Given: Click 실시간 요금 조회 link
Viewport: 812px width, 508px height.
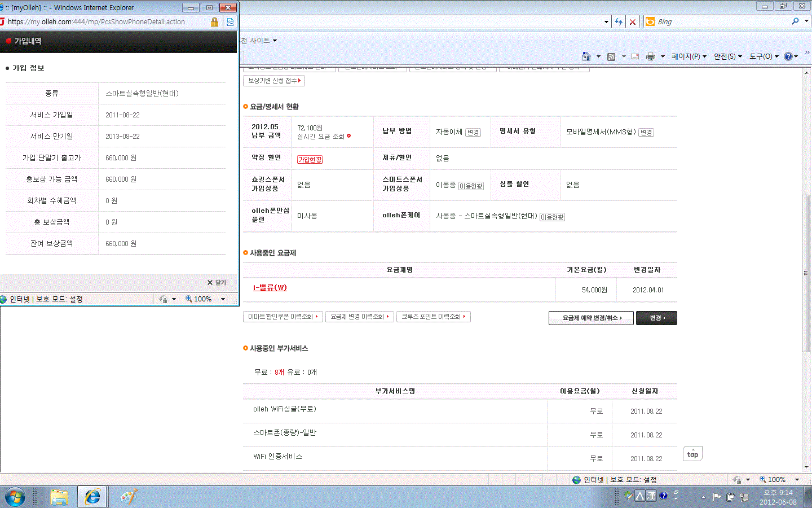Looking at the screenshot, I should (x=321, y=136).
